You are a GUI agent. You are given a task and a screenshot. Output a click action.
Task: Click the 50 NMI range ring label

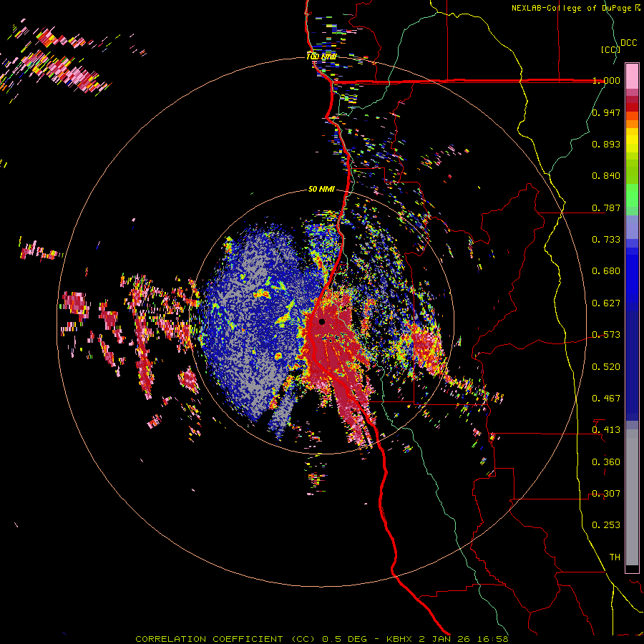pos(321,190)
